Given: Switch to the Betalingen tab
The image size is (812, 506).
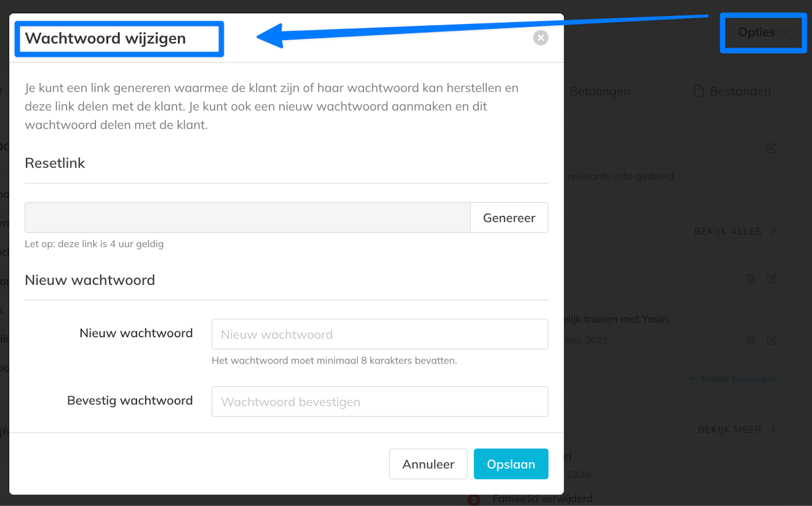Looking at the screenshot, I should pyautogui.click(x=599, y=92).
